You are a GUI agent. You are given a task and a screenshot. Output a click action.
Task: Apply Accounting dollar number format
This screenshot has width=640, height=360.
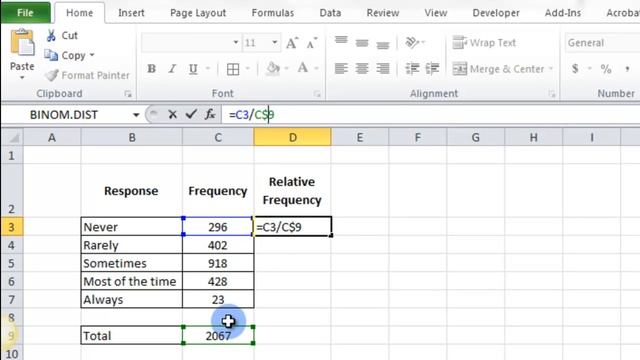click(575, 69)
